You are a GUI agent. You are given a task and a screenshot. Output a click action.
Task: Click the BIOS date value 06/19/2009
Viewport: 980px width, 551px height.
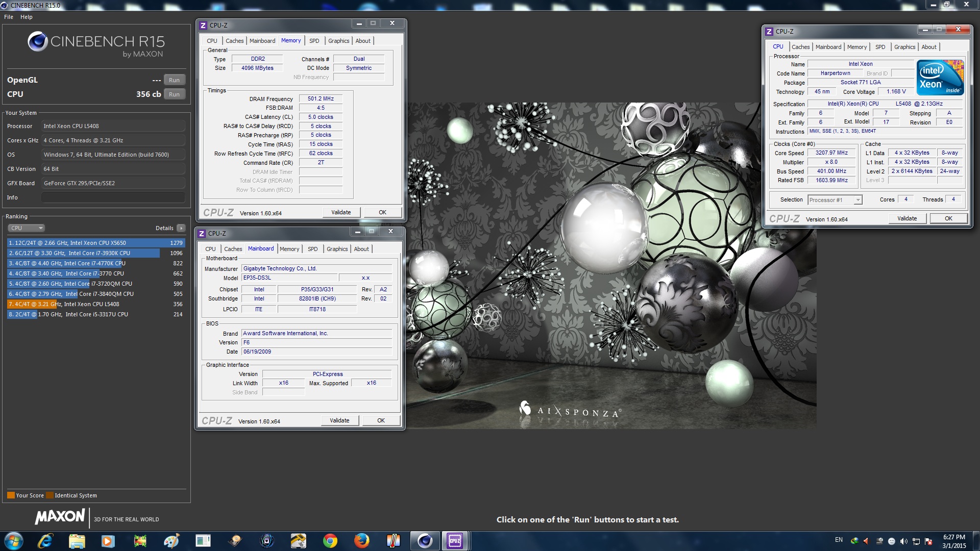coord(316,352)
